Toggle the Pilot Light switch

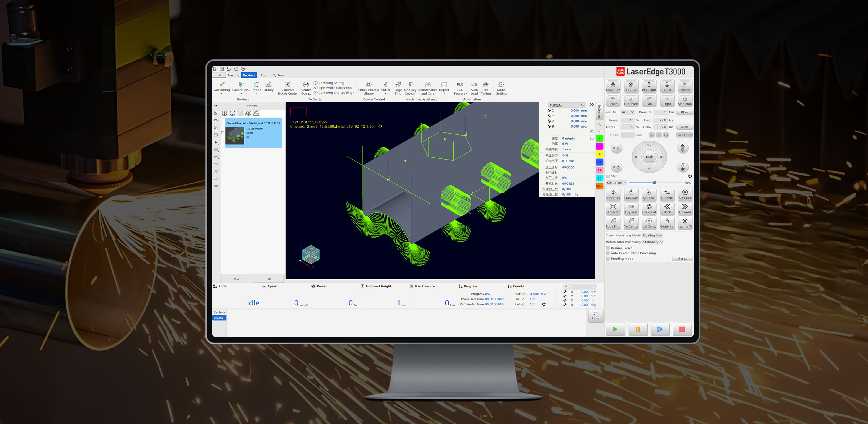[649, 86]
